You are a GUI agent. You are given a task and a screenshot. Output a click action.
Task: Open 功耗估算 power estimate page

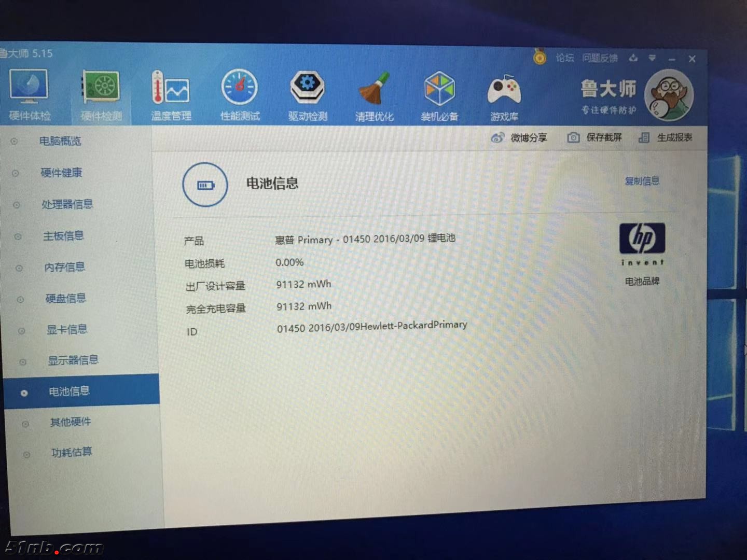pos(72,452)
